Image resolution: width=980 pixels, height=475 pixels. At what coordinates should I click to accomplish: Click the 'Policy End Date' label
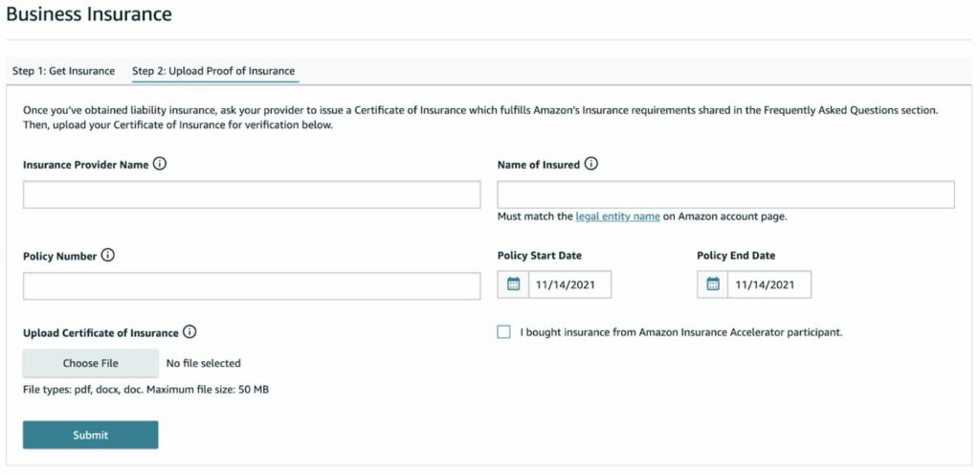pos(736,256)
